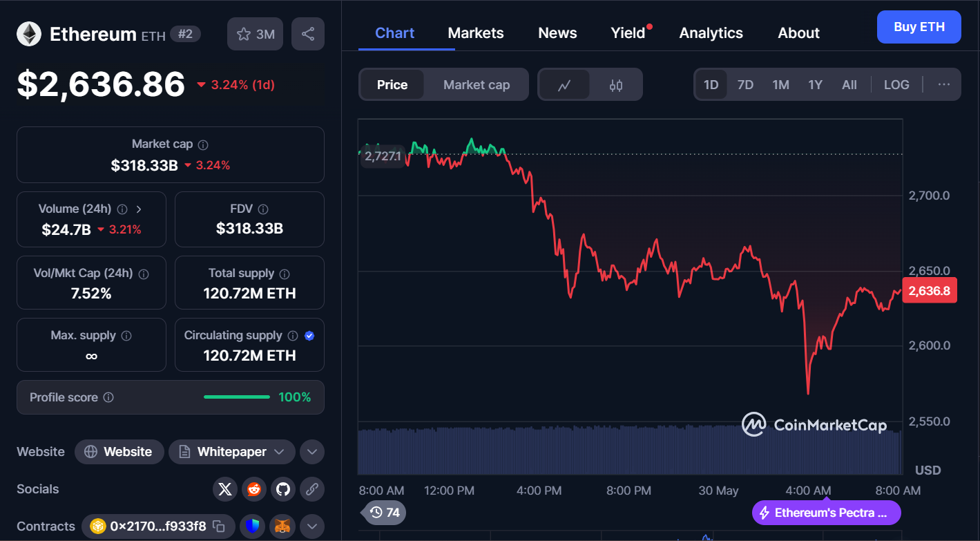Click the Buy ETH button
The image size is (980, 541).
919,27
